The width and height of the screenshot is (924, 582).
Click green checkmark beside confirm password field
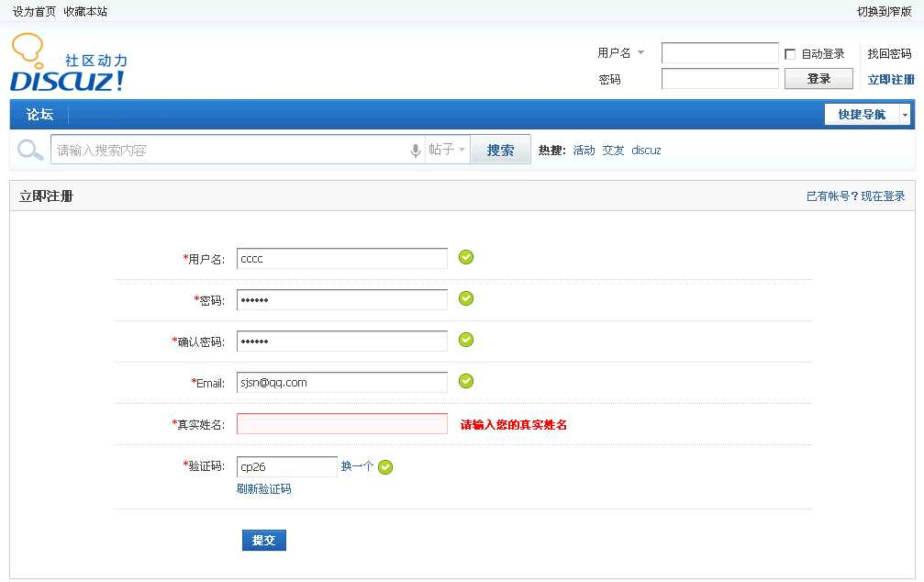click(x=466, y=340)
